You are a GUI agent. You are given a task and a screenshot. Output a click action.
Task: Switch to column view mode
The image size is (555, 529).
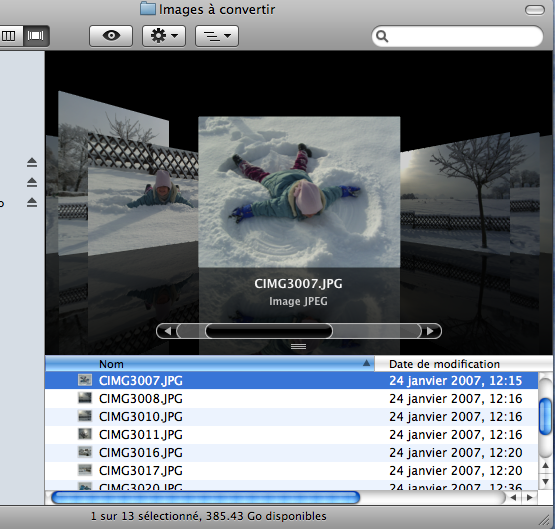(x=9, y=36)
